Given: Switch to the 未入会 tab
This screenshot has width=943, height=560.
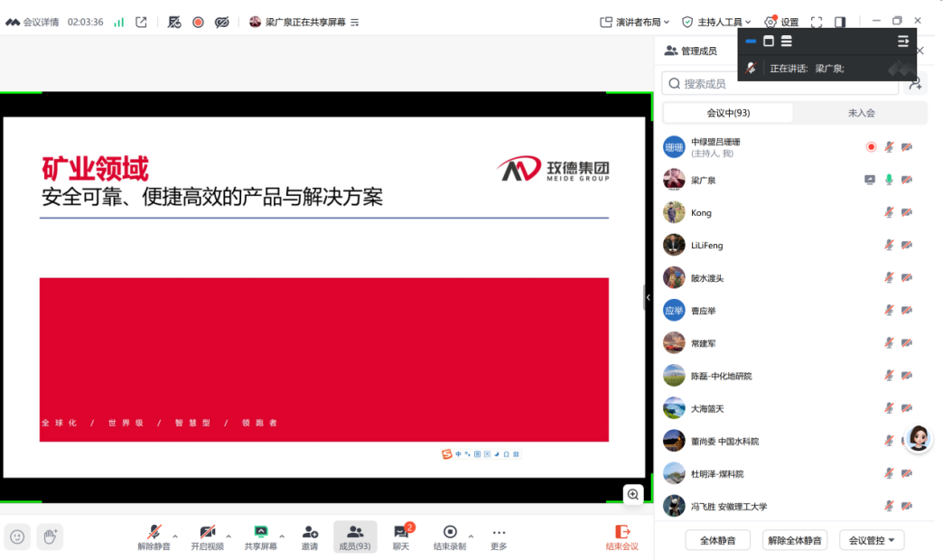Looking at the screenshot, I should [861, 113].
